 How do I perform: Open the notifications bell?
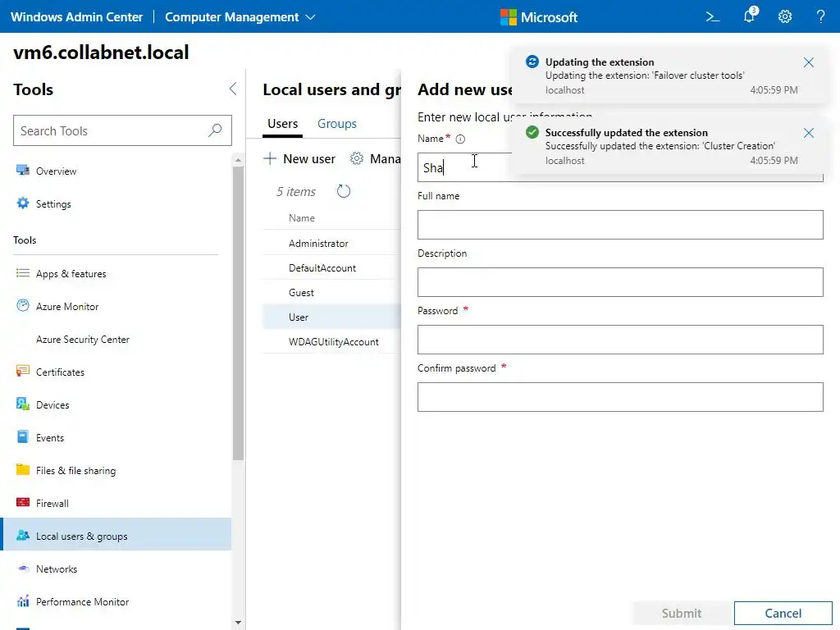[749, 16]
